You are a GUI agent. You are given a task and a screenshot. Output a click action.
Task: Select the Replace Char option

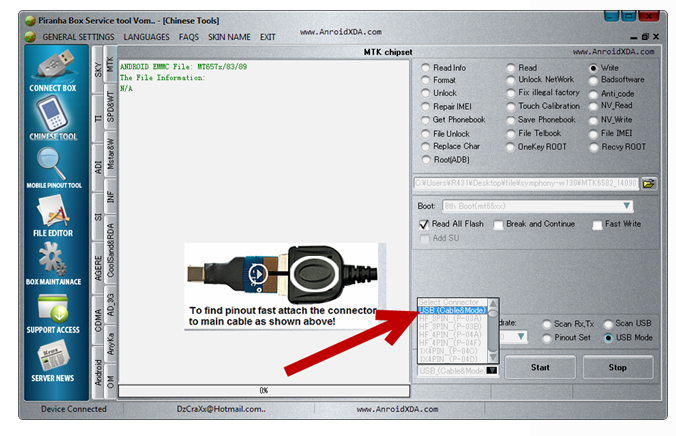[426, 147]
